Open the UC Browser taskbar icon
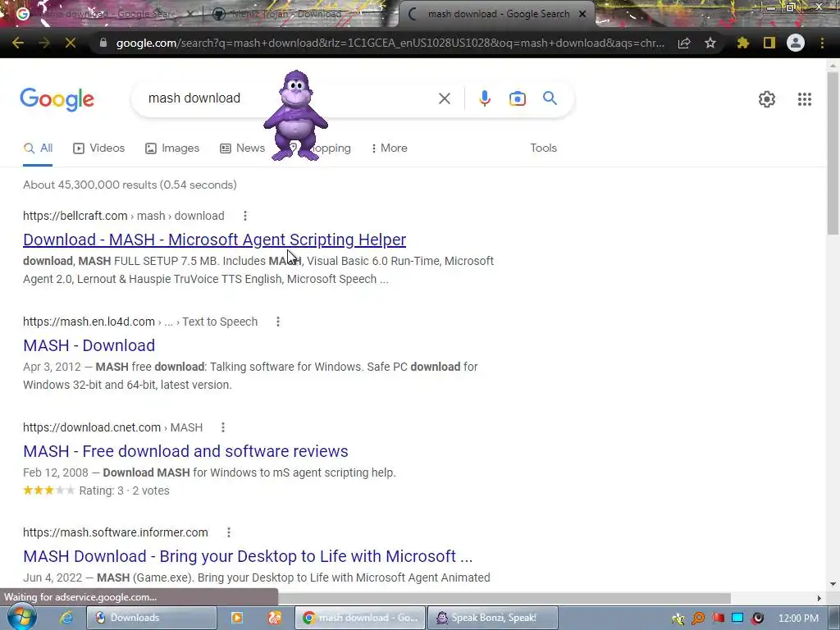Image resolution: width=840 pixels, height=630 pixels. [274, 618]
